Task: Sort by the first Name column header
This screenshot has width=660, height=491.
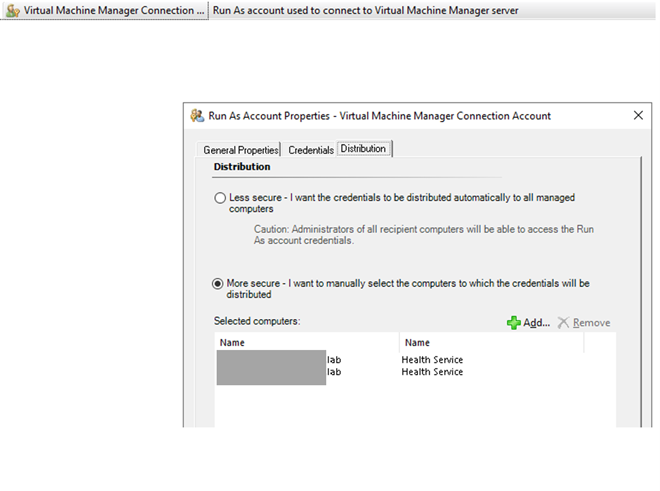Action: tap(307, 343)
